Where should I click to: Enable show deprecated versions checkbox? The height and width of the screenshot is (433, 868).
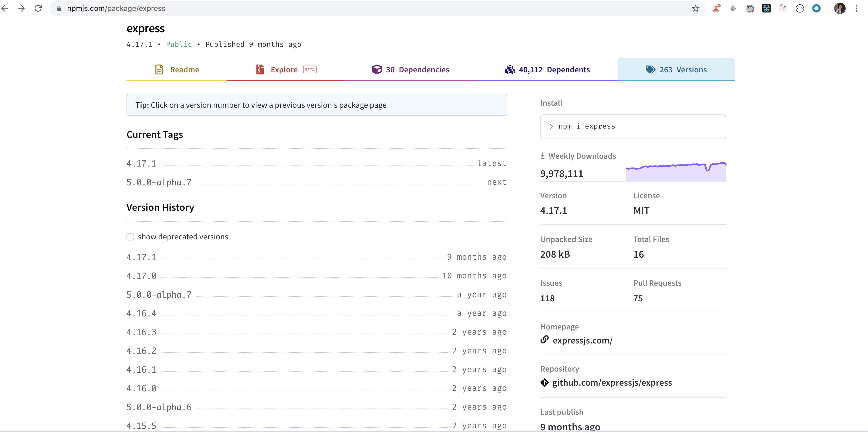pyautogui.click(x=130, y=237)
